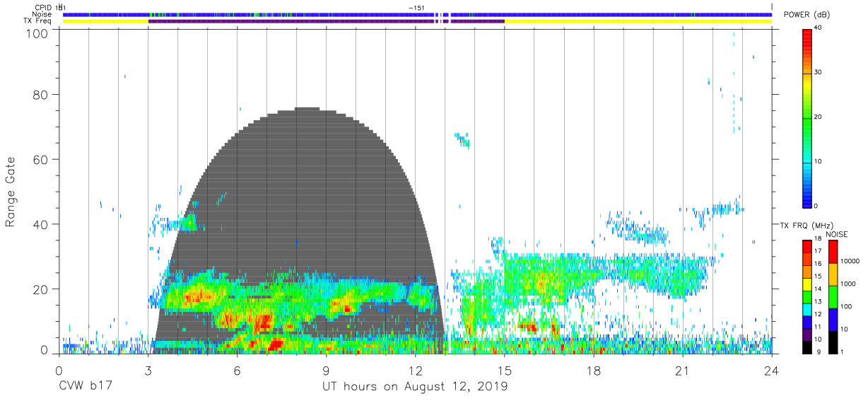This screenshot has width=868, height=401.
Task: Click the Noise strip label above the plot
Action: pyautogui.click(x=42, y=14)
